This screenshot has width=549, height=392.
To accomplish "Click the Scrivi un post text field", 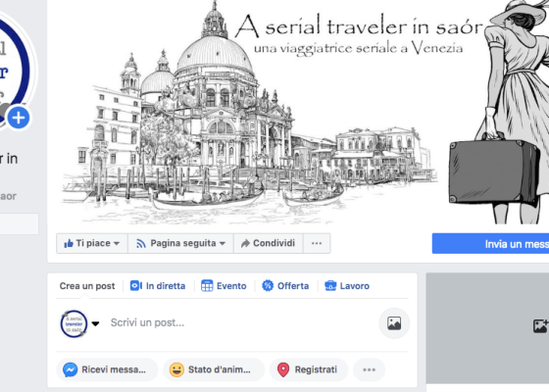I will 241,323.
